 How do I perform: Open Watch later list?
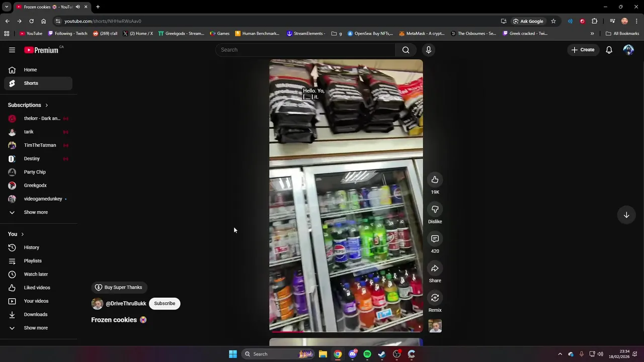pyautogui.click(x=38, y=274)
